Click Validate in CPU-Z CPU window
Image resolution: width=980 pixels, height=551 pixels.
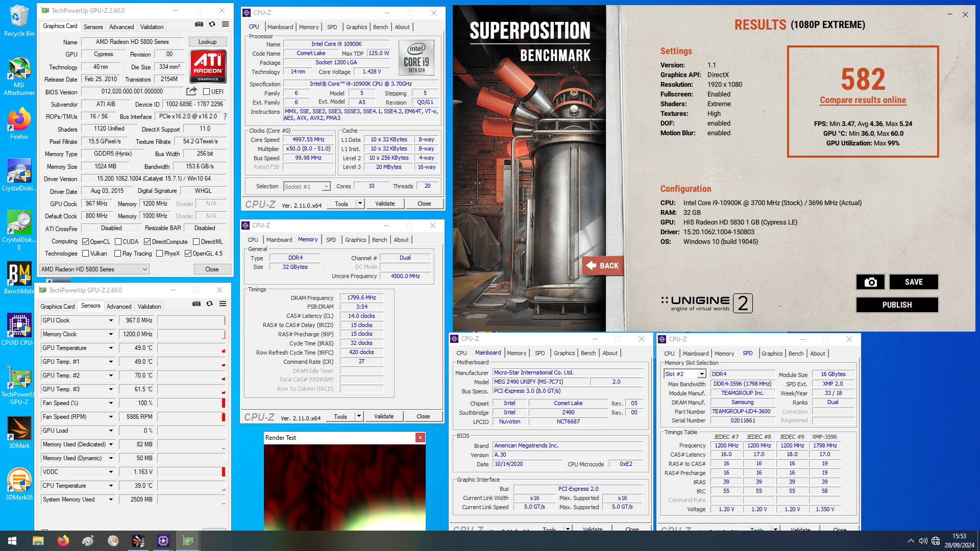385,204
